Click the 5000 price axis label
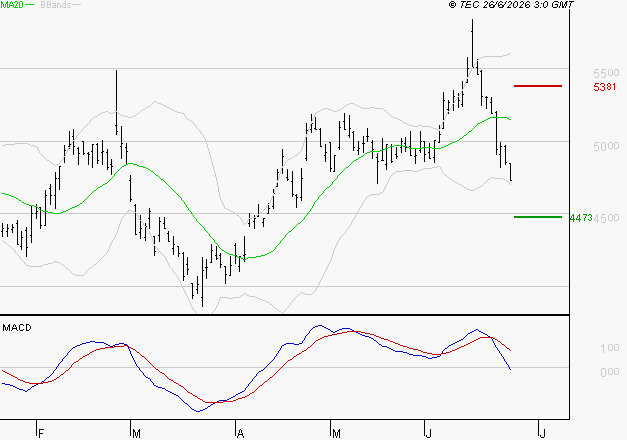This screenshot has height=440, width=627. (606, 146)
